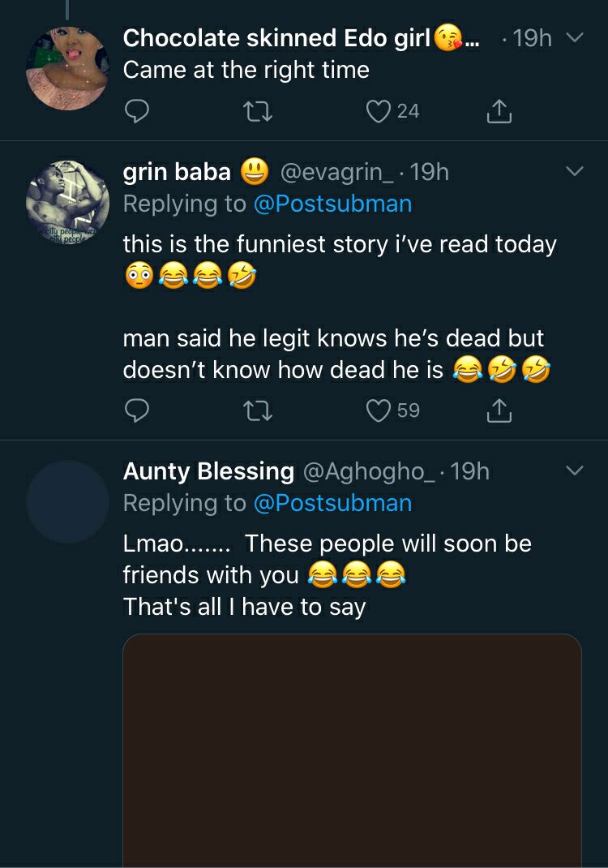Like grin baba's tweet with 59 likes
This screenshot has height=868, width=608.
coord(379,411)
